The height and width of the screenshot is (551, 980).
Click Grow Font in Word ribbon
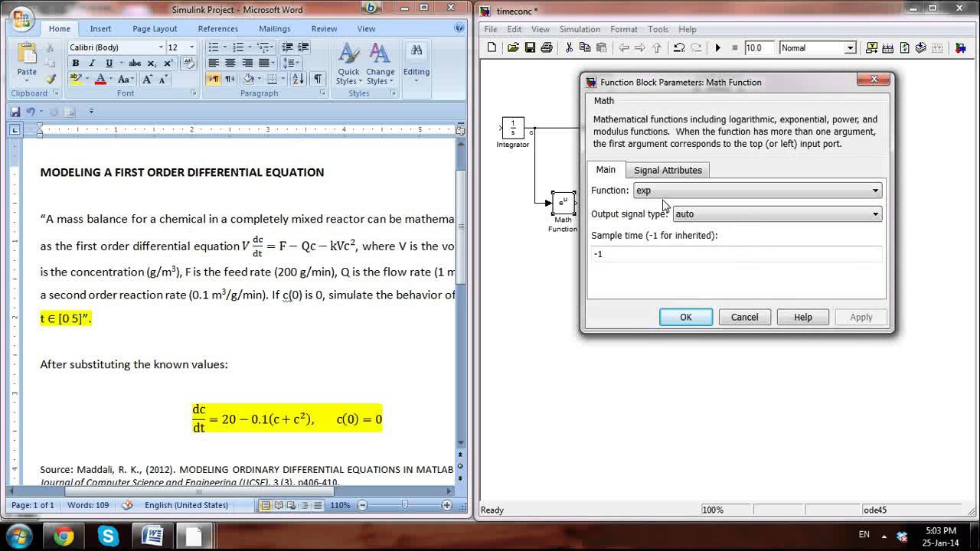[x=148, y=80]
